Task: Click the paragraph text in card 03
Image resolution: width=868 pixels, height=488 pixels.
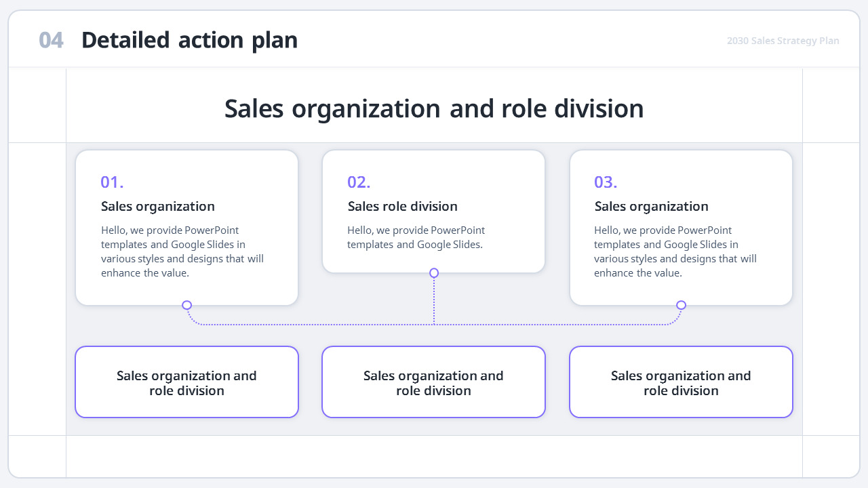Action: 675,251
